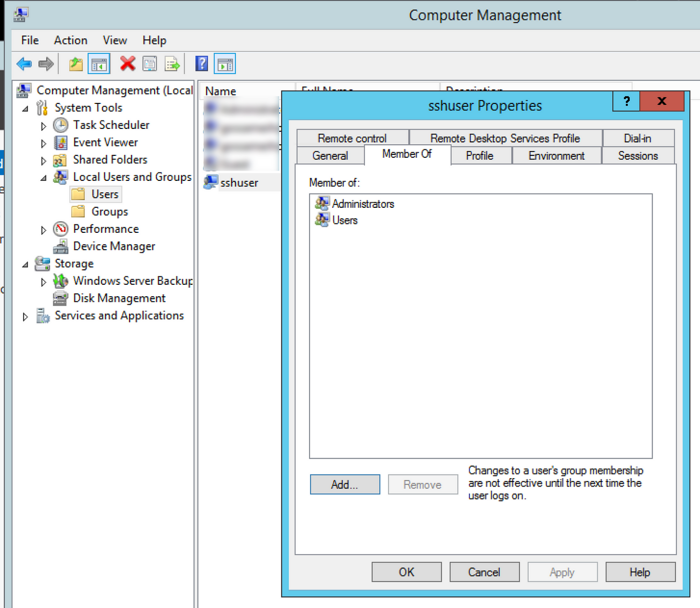Viewport: 700px width, 608px height.
Task: Click the sshuser account icon
Action: (x=210, y=182)
